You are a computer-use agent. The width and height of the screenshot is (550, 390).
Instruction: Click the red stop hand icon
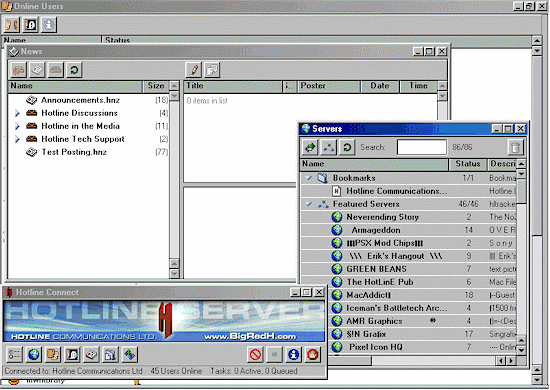(313, 355)
